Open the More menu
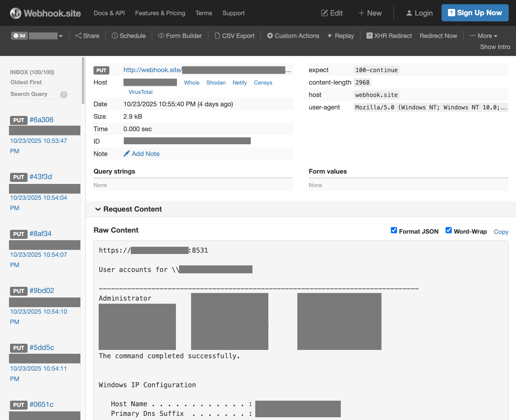516x420 pixels. (484, 36)
